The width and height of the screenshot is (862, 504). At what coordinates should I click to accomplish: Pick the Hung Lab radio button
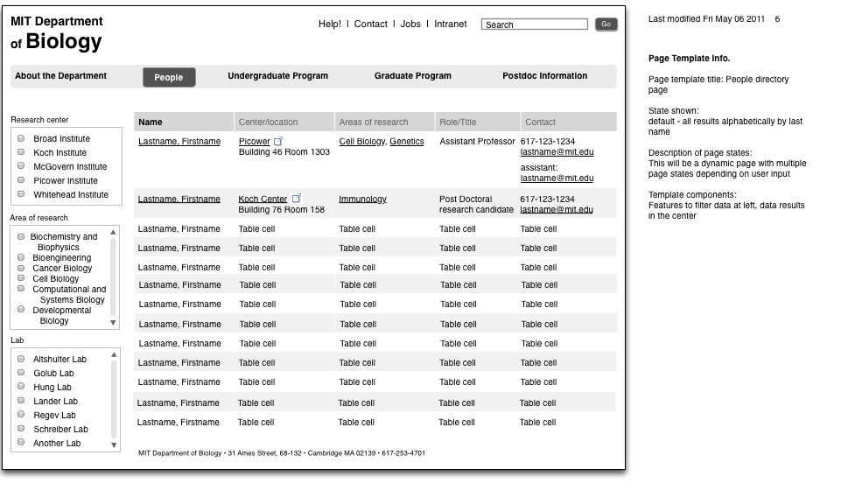tap(21, 386)
